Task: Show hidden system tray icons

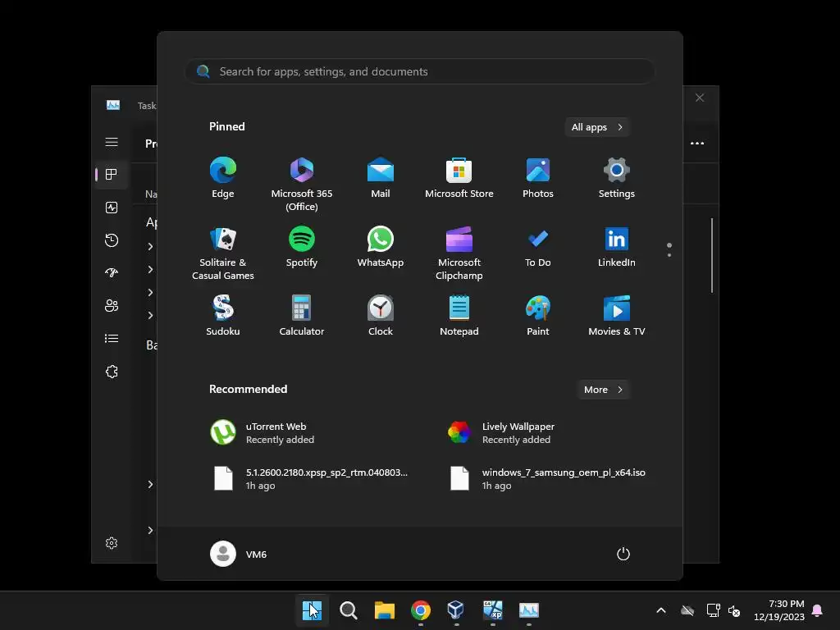Action: coord(661,610)
